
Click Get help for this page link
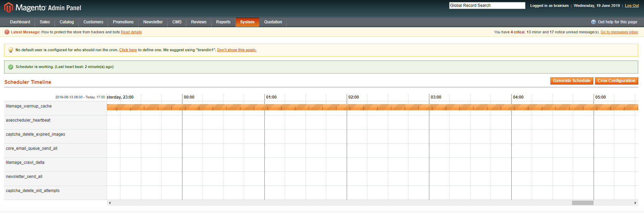click(617, 22)
